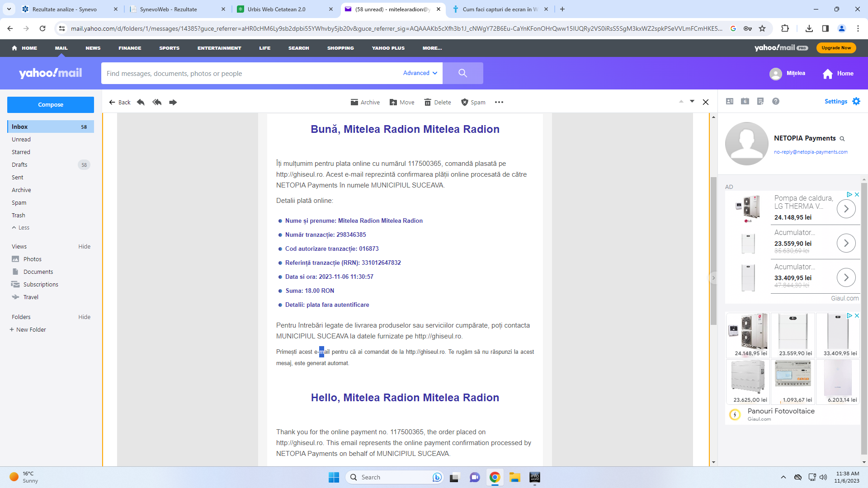Open the Contacts card icon
The image size is (868, 488).
(x=730, y=102)
